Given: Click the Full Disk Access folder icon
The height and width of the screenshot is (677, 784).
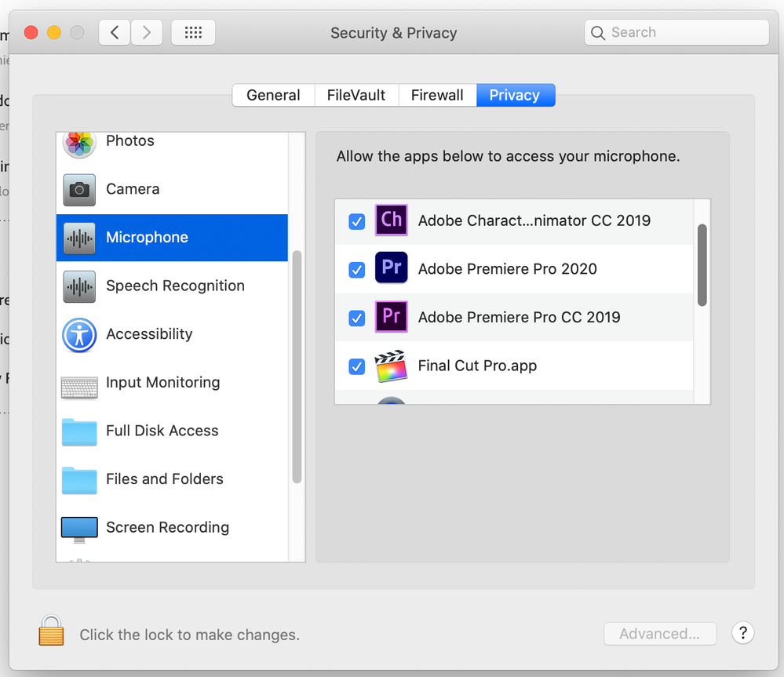Looking at the screenshot, I should pos(79,432).
